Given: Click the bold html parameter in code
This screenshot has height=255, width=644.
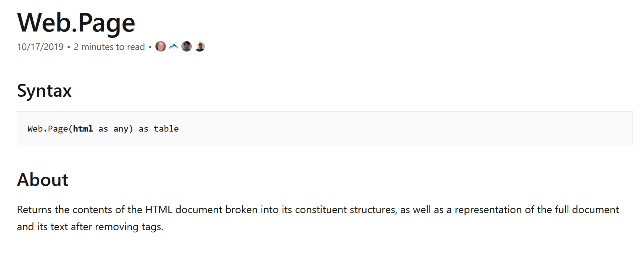Looking at the screenshot, I should pyautogui.click(x=83, y=129).
